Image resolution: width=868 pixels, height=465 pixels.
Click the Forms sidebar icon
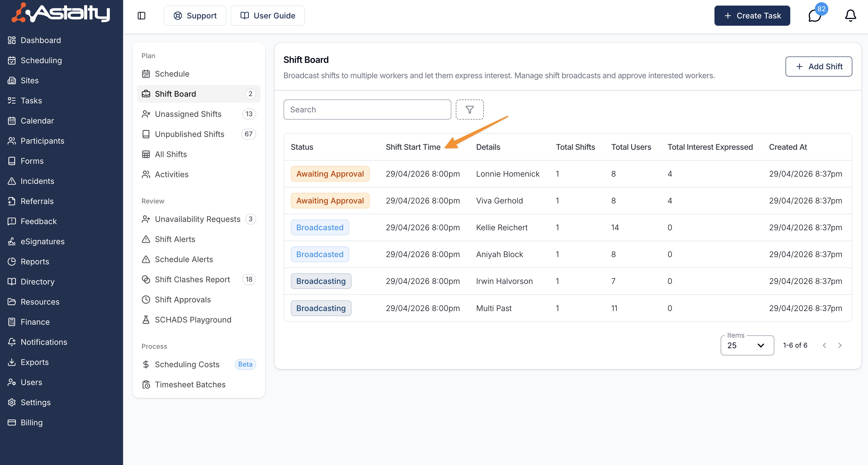click(x=12, y=161)
